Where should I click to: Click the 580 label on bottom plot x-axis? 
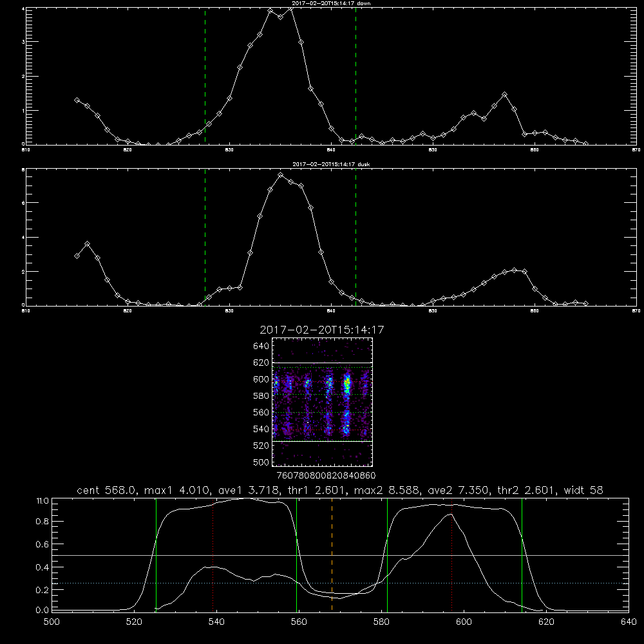tap(381, 622)
